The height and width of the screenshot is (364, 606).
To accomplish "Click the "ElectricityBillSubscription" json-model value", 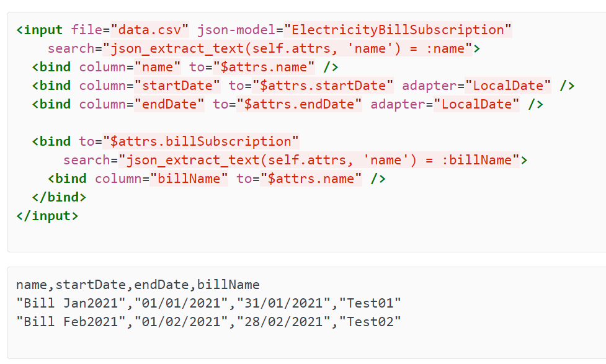I will point(398,30).
